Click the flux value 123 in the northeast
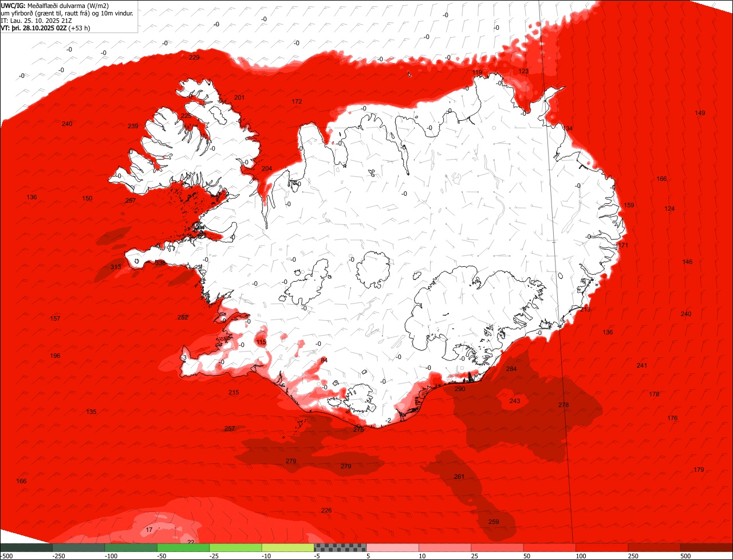Screen dimensions: 733x560 523,71
